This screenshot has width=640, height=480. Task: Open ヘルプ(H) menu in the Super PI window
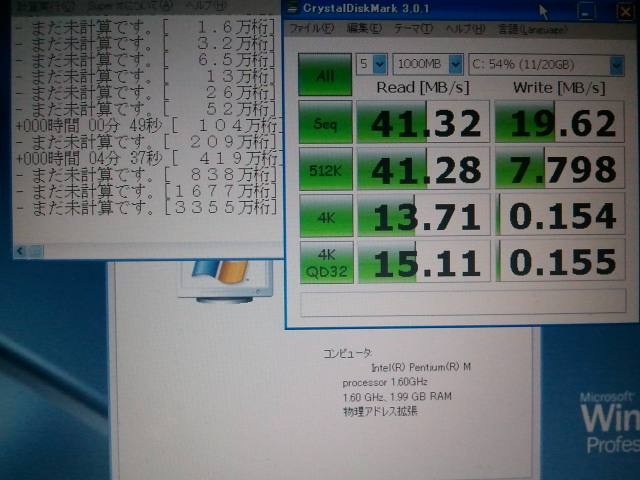pyautogui.click(x=207, y=5)
